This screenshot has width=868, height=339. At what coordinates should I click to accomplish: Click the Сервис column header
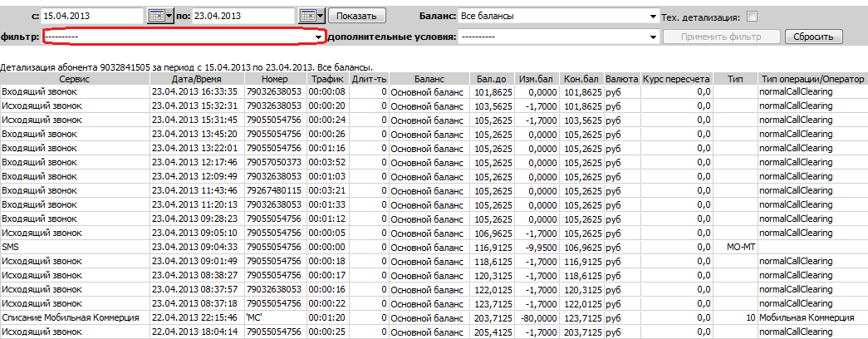(75, 79)
